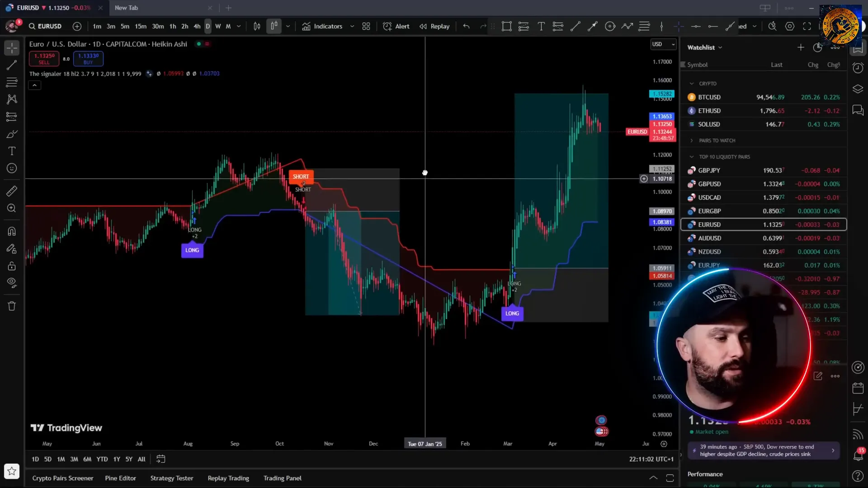This screenshot has height=488, width=868.
Task: Undo the last chart action
Action: pyautogui.click(x=466, y=26)
